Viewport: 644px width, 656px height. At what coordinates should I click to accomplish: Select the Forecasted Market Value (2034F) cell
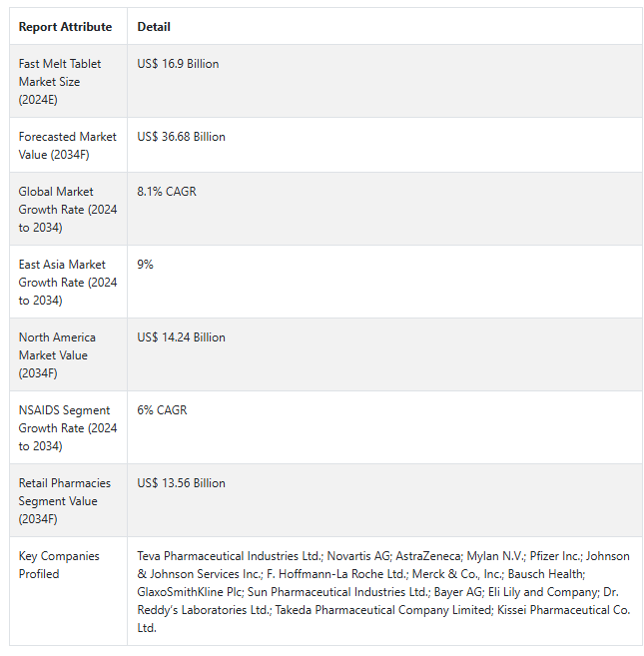(67, 145)
